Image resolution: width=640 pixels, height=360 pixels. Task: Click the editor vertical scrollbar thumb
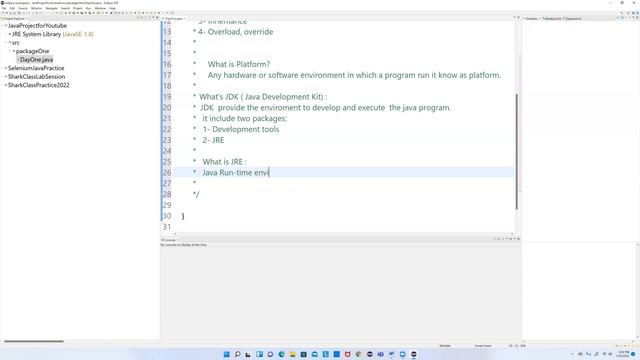point(517,151)
